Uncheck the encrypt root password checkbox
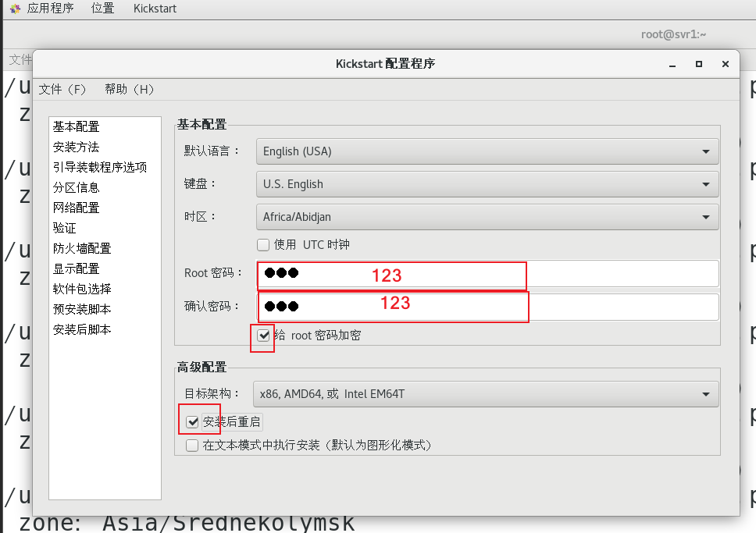This screenshot has height=533, width=756. pos(263,336)
